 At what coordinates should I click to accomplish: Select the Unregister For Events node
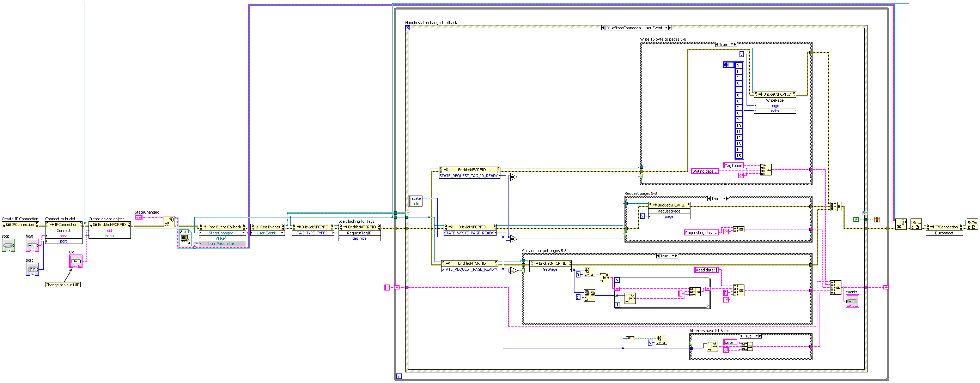[901, 224]
